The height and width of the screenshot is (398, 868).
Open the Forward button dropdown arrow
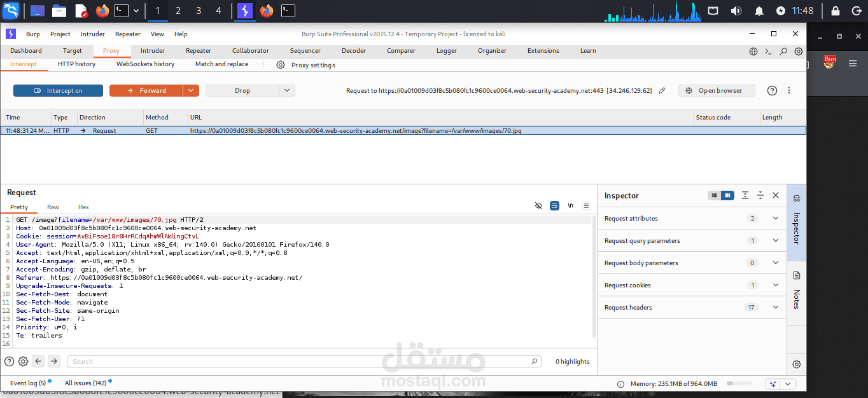192,91
